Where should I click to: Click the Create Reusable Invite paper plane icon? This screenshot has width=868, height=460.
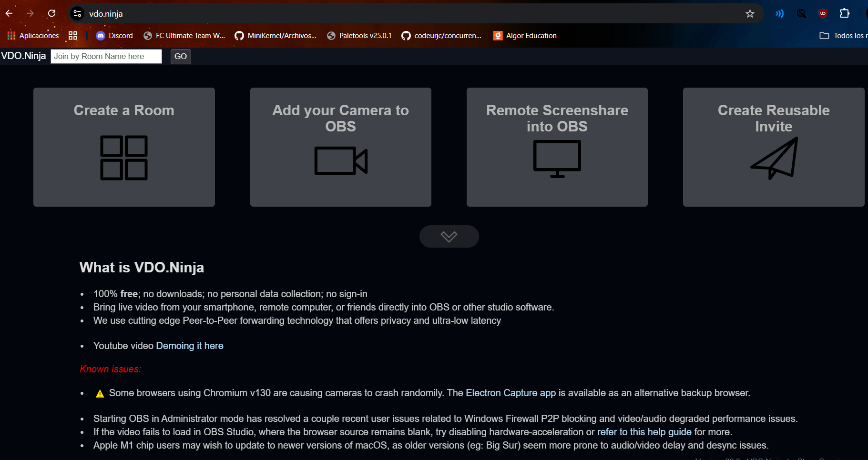tap(774, 158)
